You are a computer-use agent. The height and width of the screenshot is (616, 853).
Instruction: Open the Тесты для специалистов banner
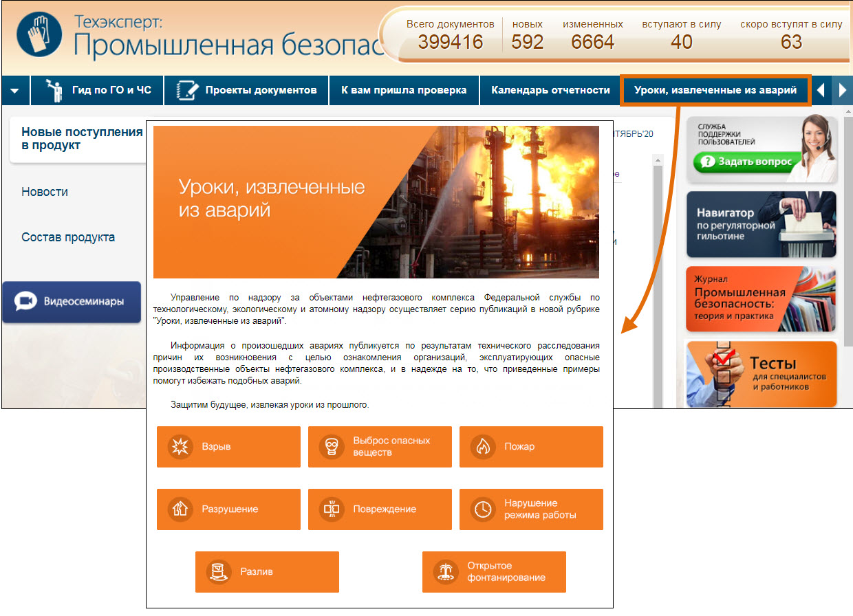click(762, 373)
